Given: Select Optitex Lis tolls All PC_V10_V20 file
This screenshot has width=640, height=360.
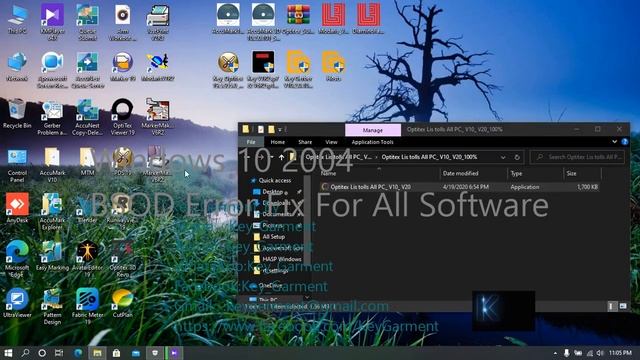Looking at the screenshot, I should point(459,187).
